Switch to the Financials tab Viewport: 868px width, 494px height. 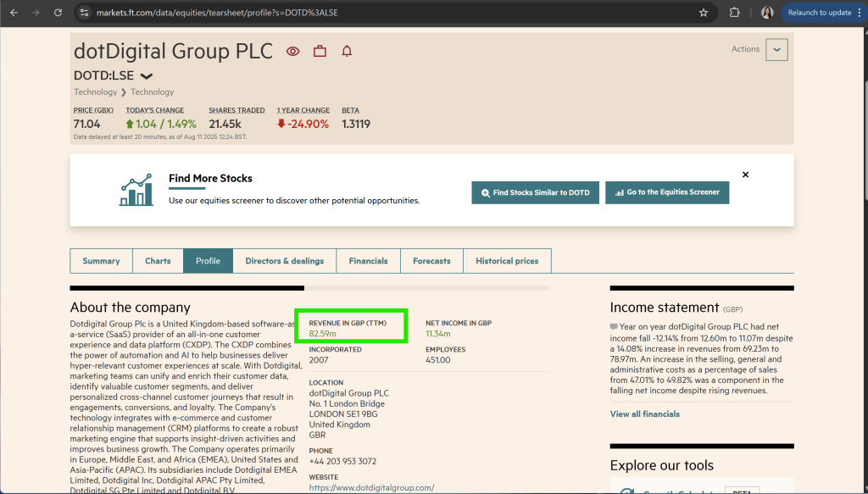pyautogui.click(x=368, y=261)
